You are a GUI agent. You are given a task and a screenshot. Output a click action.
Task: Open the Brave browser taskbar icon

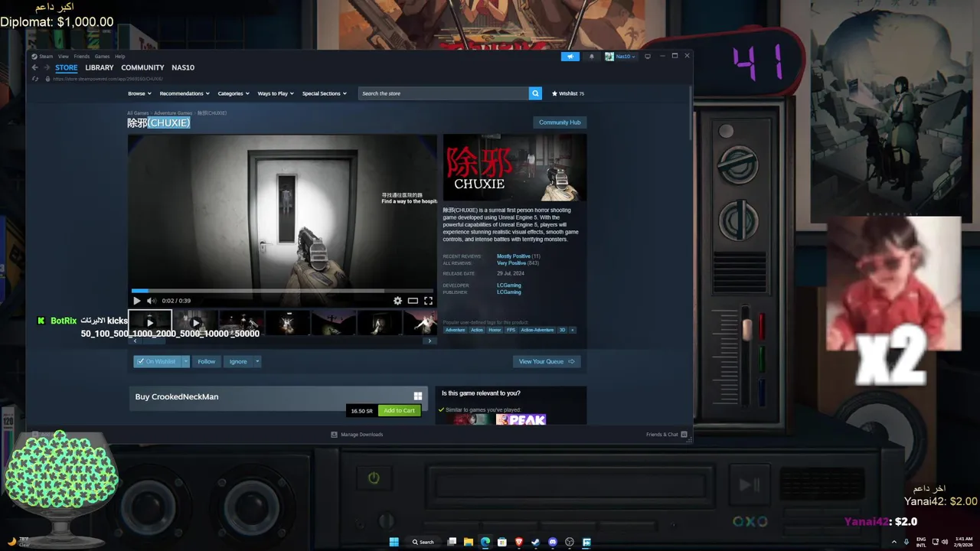click(519, 542)
